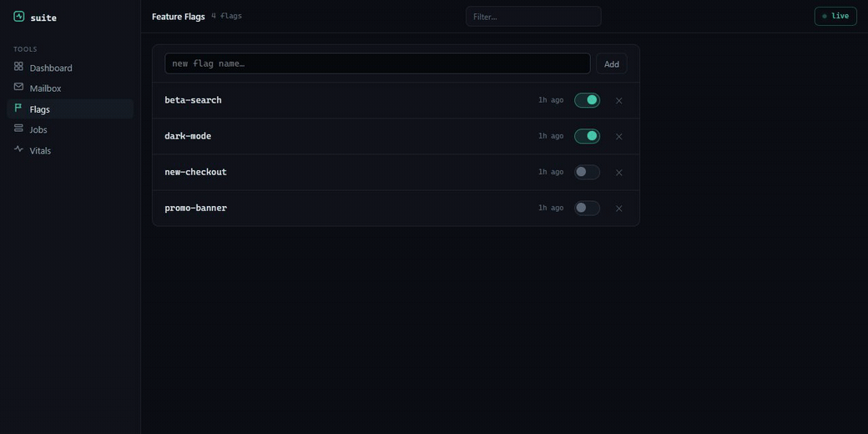868x434 pixels.
Task: Delete the beta-search flag
Action: point(619,101)
